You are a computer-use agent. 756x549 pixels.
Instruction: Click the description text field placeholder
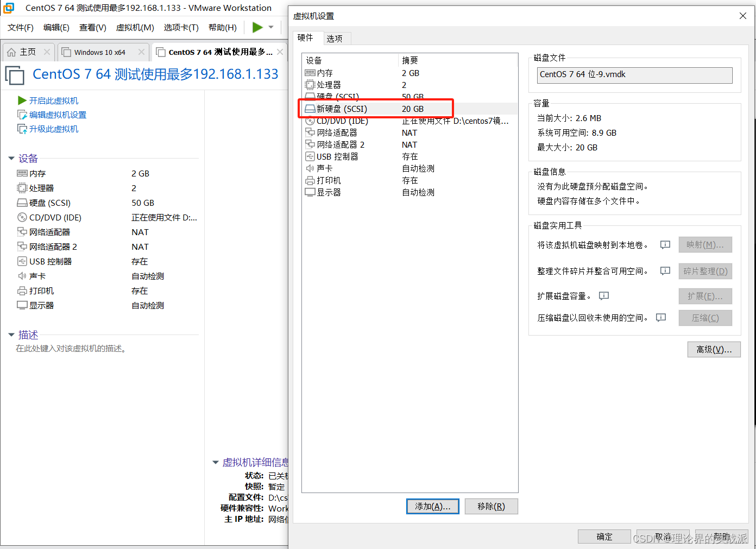(71, 349)
